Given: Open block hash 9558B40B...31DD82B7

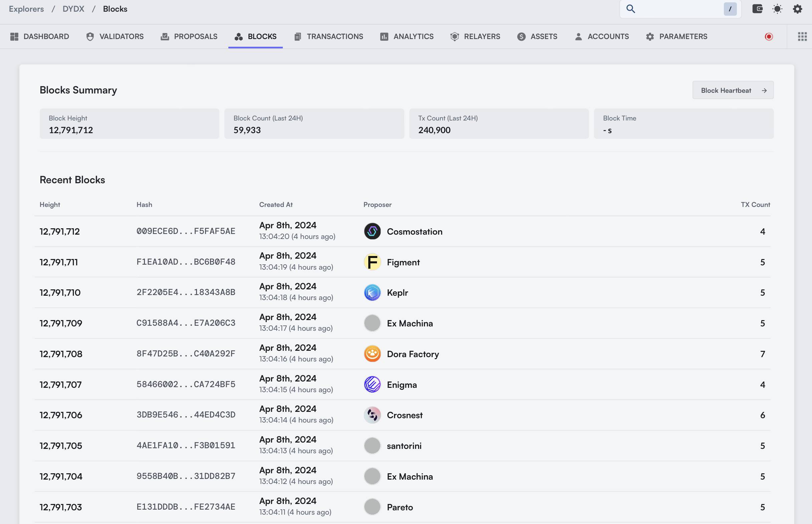Looking at the screenshot, I should pyautogui.click(x=186, y=476).
